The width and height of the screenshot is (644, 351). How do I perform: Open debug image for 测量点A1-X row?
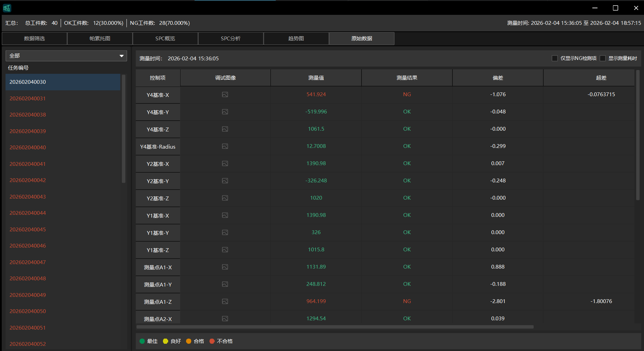click(x=225, y=267)
